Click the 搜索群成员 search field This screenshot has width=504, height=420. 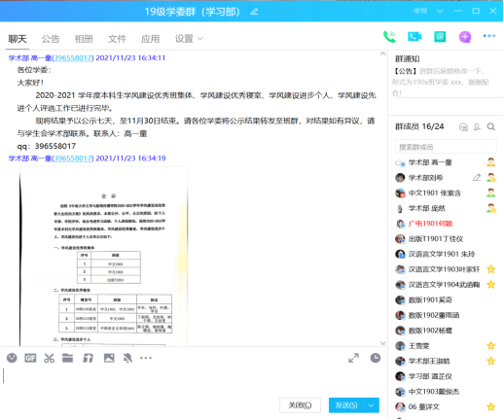pyautogui.click(x=446, y=147)
